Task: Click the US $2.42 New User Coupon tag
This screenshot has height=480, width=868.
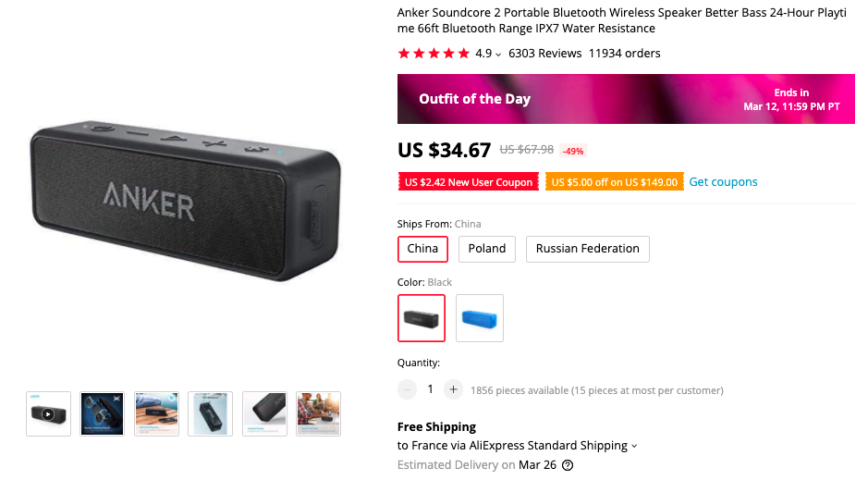Action: (x=469, y=182)
